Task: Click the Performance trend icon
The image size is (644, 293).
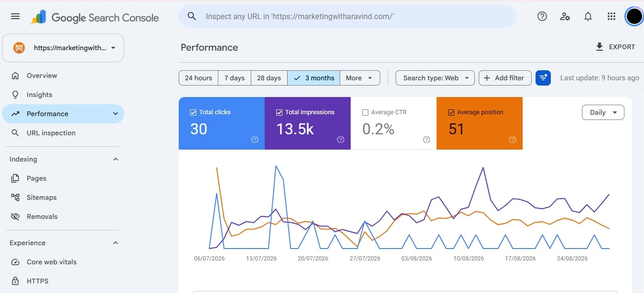Action: (15, 114)
